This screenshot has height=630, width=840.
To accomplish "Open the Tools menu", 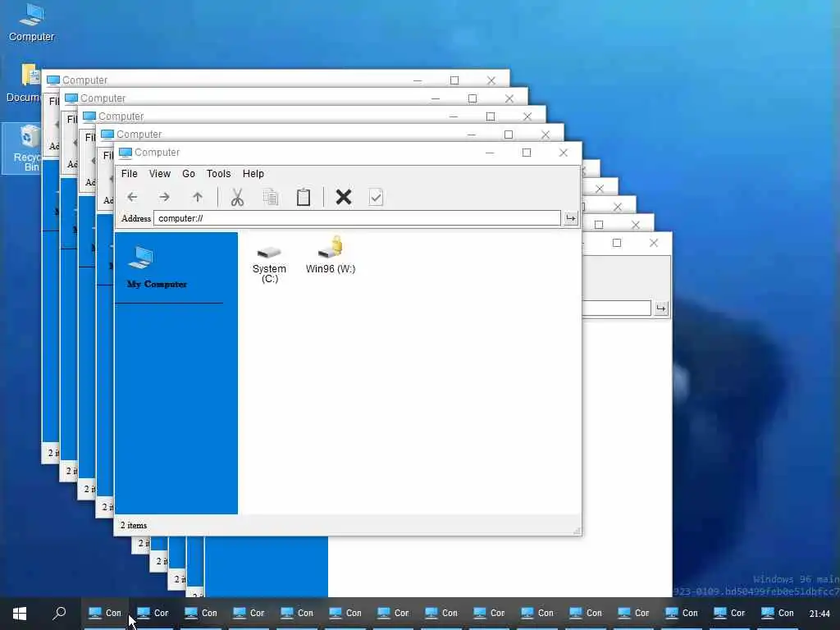I will point(218,174).
